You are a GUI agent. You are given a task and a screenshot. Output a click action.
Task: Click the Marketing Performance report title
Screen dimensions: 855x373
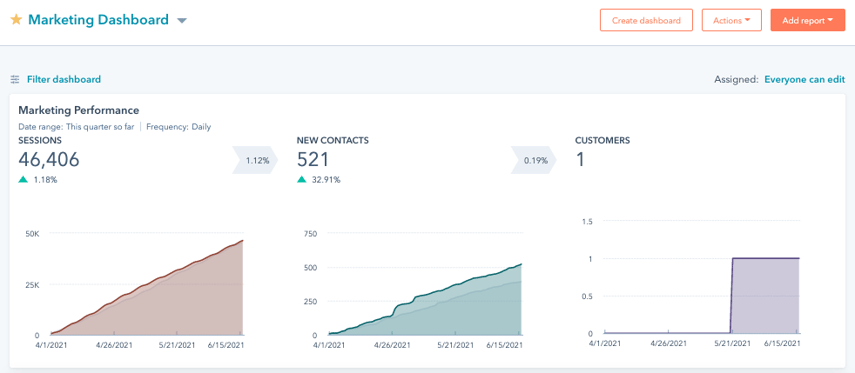click(x=79, y=110)
